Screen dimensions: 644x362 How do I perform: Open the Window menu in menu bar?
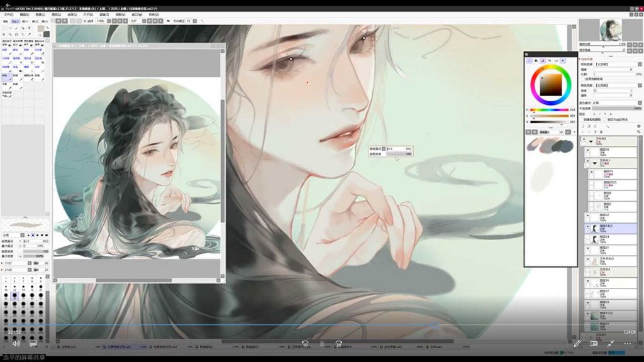point(137,14)
